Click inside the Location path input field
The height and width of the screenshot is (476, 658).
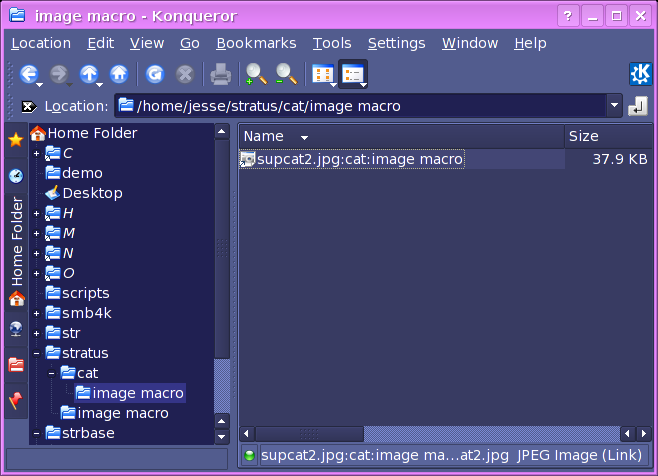(361, 106)
